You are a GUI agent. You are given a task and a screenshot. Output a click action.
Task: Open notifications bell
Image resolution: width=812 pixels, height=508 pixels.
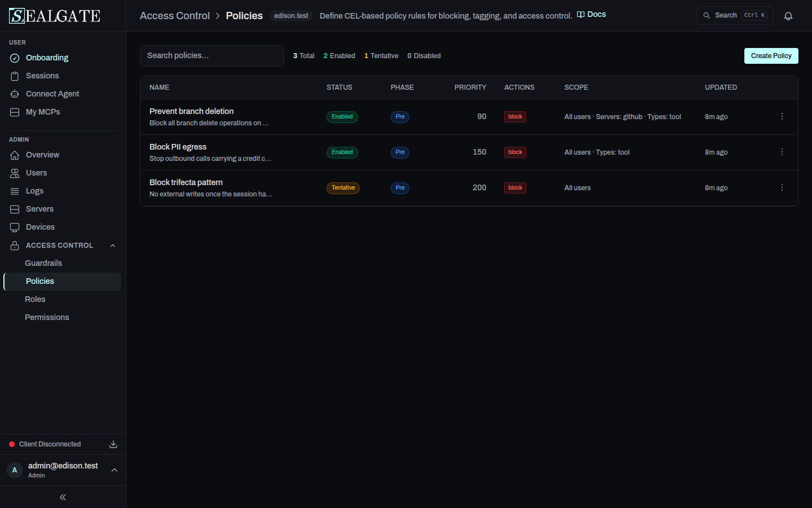point(788,16)
